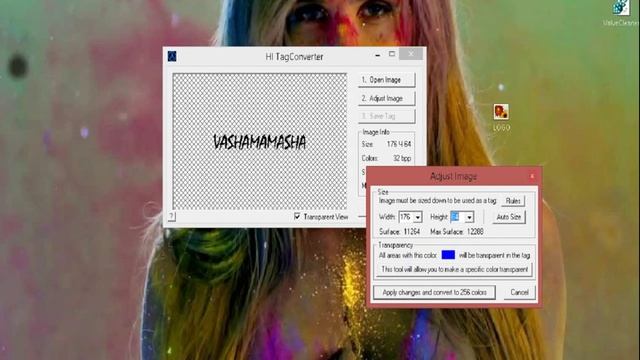Image resolution: width=640 pixels, height=360 pixels.
Task: Click the Colors 32 bpp info text
Action: tap(386, 158)
